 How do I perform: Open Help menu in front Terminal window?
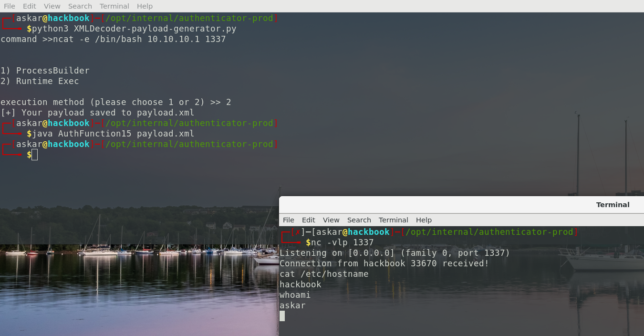(x=424, y=220)
